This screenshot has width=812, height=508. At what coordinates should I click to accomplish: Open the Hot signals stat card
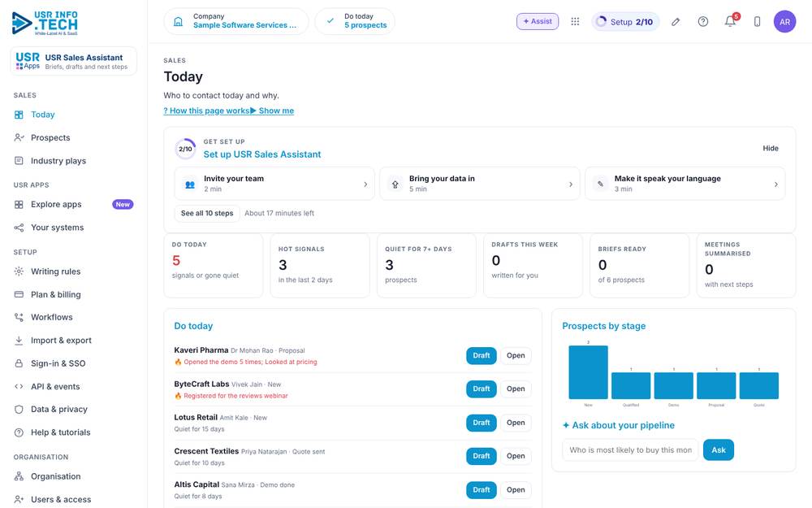[x=320, y=266]
